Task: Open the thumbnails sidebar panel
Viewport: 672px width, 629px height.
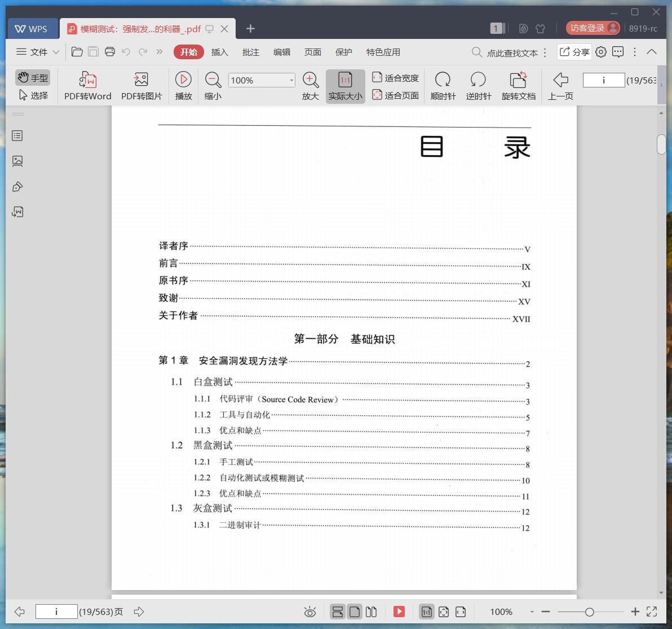Action: [x=17, y=161]
